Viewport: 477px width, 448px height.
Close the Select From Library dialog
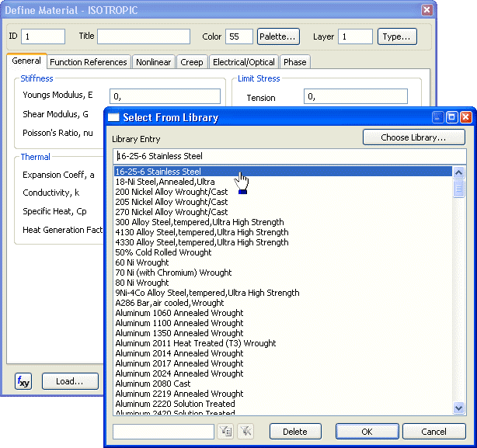[x=465, y=117]
